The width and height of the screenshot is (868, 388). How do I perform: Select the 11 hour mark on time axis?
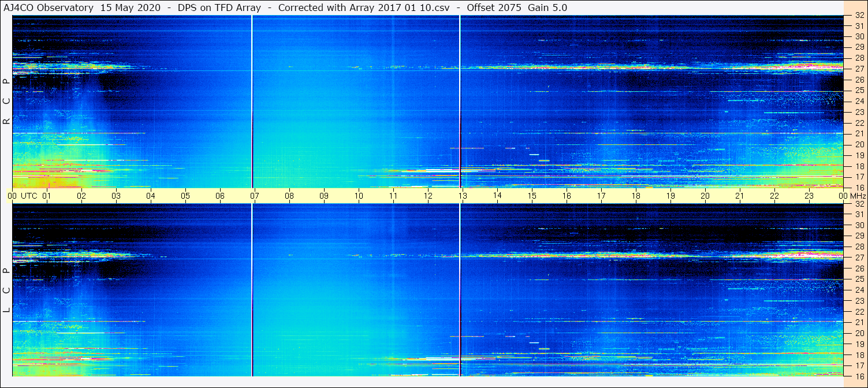393,196
